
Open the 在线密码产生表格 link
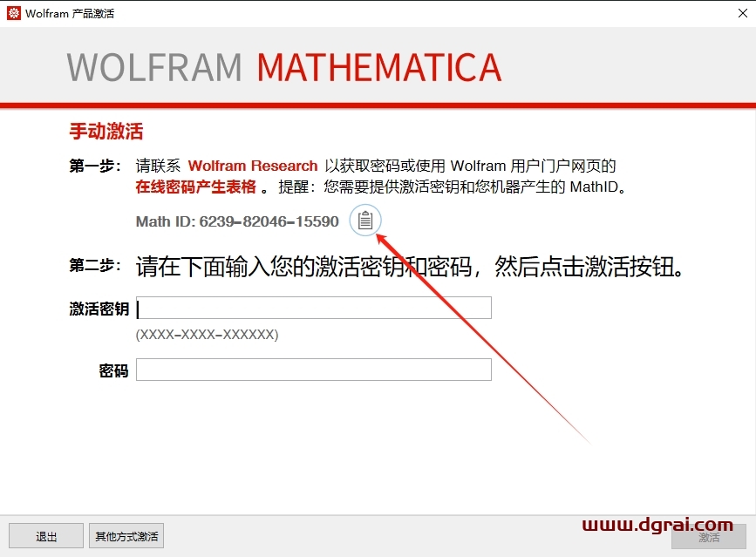coord(196,187)
